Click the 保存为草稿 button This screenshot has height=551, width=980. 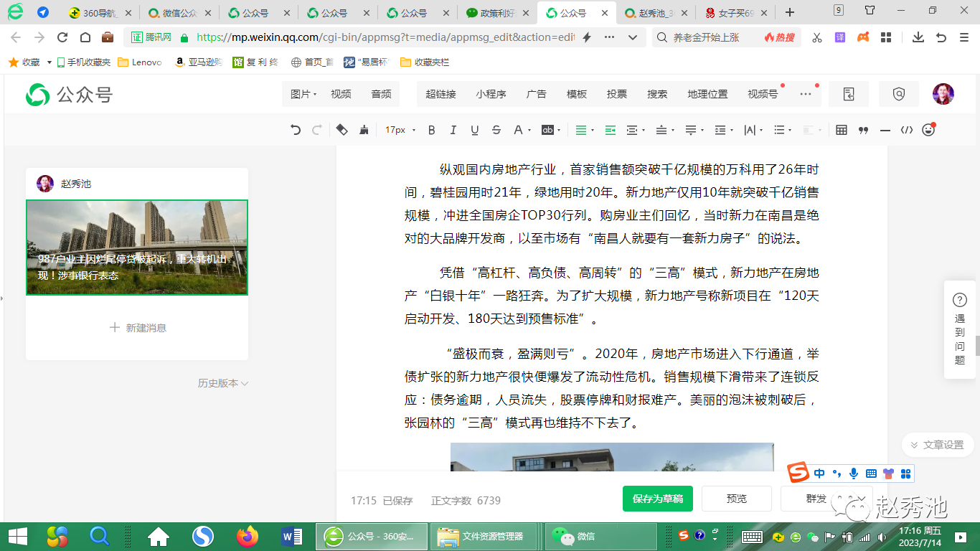click(657, 499)
